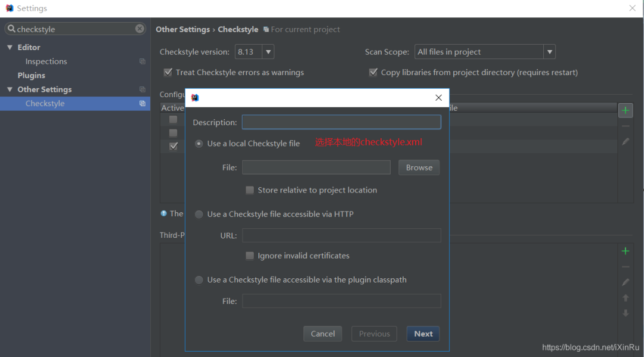Click the Previous button
The width and height of the screenshot is (644, 357).
pos(374,334)
